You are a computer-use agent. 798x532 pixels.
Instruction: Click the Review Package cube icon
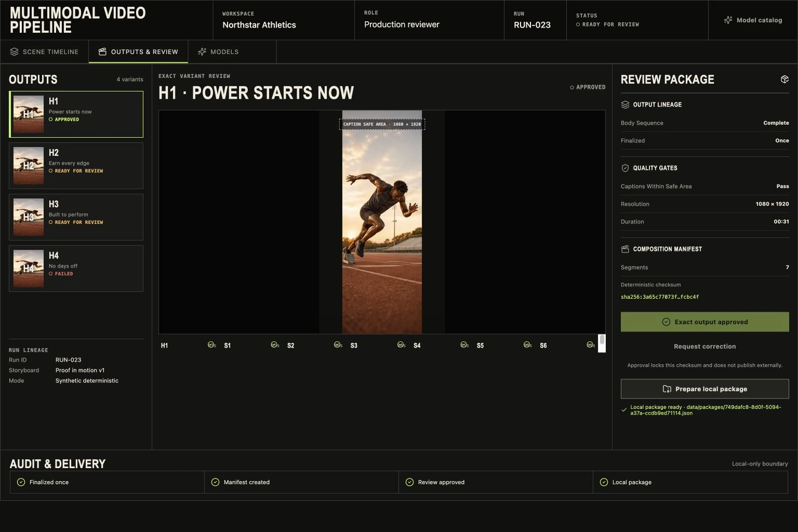tap(784, 79)
